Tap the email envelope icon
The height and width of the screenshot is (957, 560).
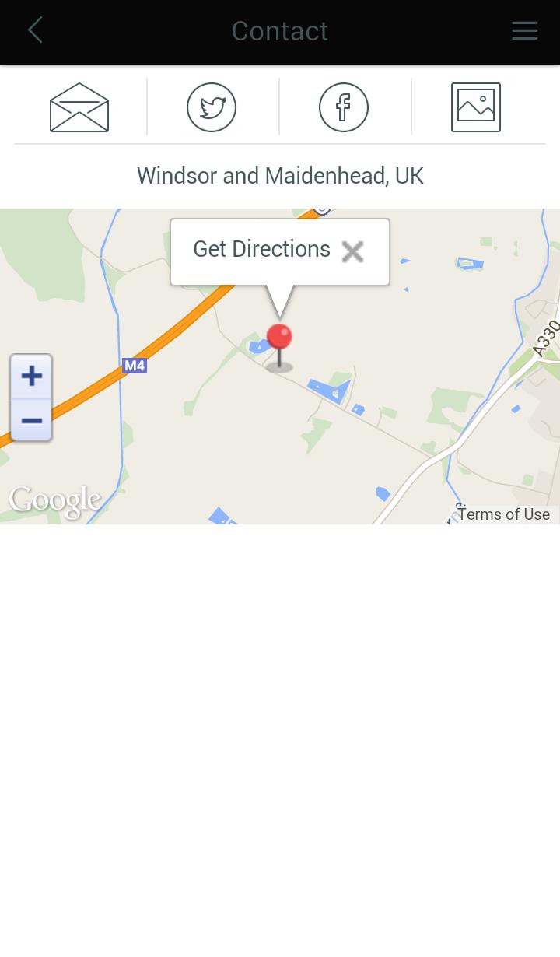(x=79, y=107)
